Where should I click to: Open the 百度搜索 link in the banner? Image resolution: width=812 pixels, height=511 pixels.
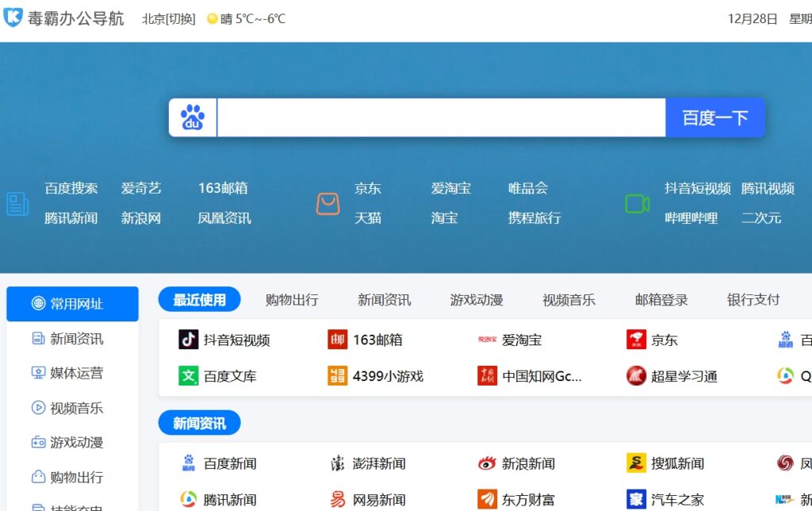[71, 188]
